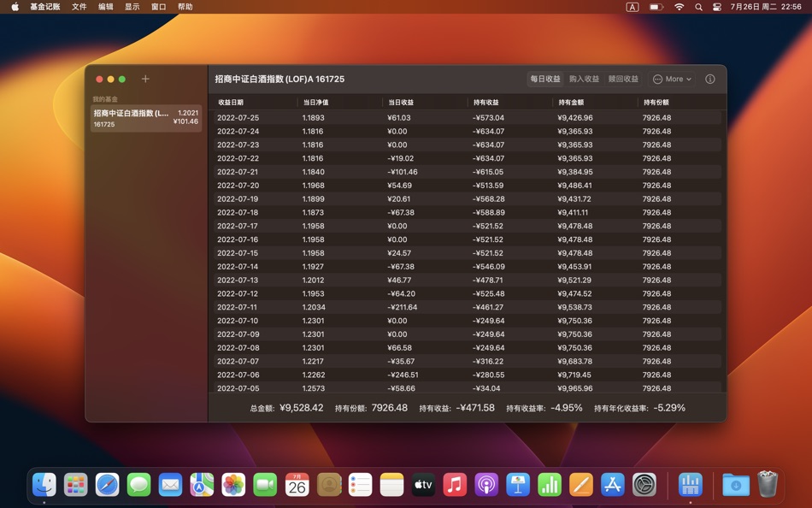Expand the More dropdown menu
This screenshot has width=812, height=508.
pyautogui.click(x=672, y=79)
